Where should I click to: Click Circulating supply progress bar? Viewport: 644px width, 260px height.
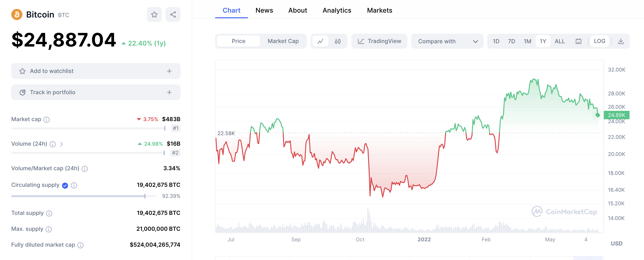(x=84, y=196)
